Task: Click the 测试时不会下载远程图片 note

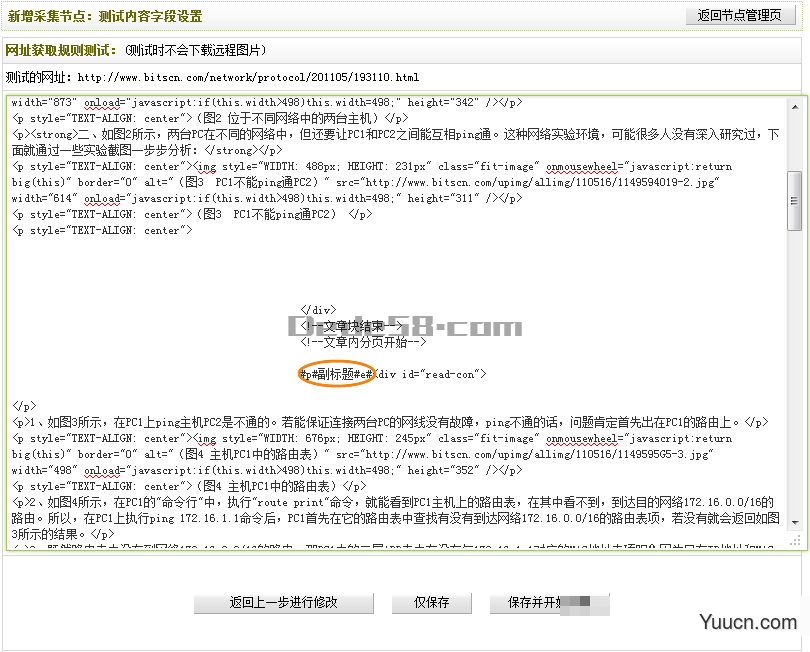Action: pyautogui.click(x=196, y=50)
